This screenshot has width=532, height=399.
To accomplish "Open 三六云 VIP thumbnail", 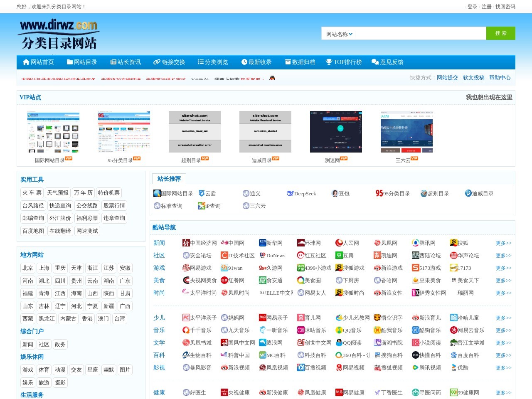I will coord(406,132).
